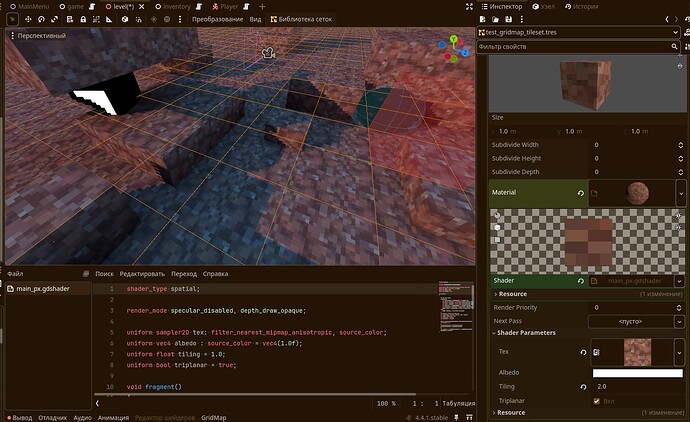
Task: Toggle the preview environment icon
Action: pyautogui.click(x=167, y=19)
